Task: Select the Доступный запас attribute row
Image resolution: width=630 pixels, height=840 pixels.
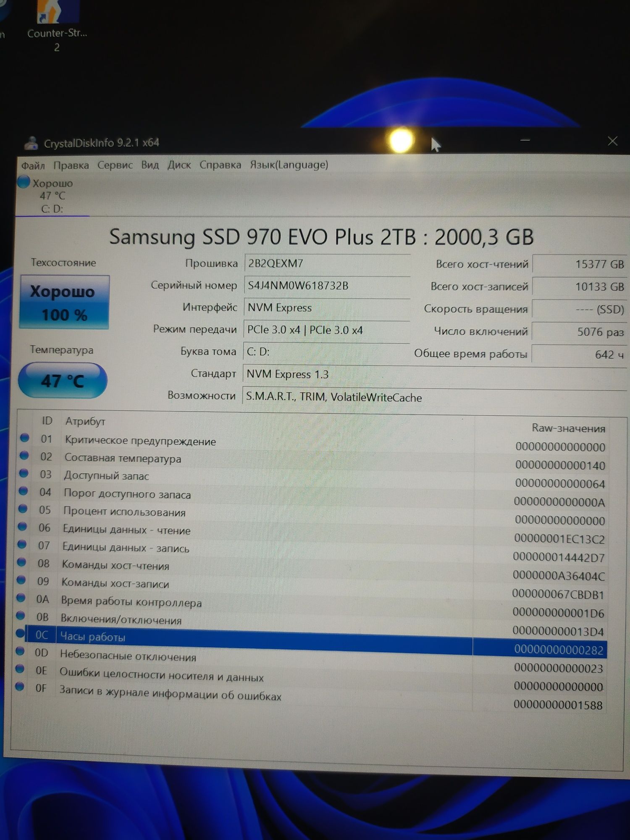Action: click(x=313, y=479)
